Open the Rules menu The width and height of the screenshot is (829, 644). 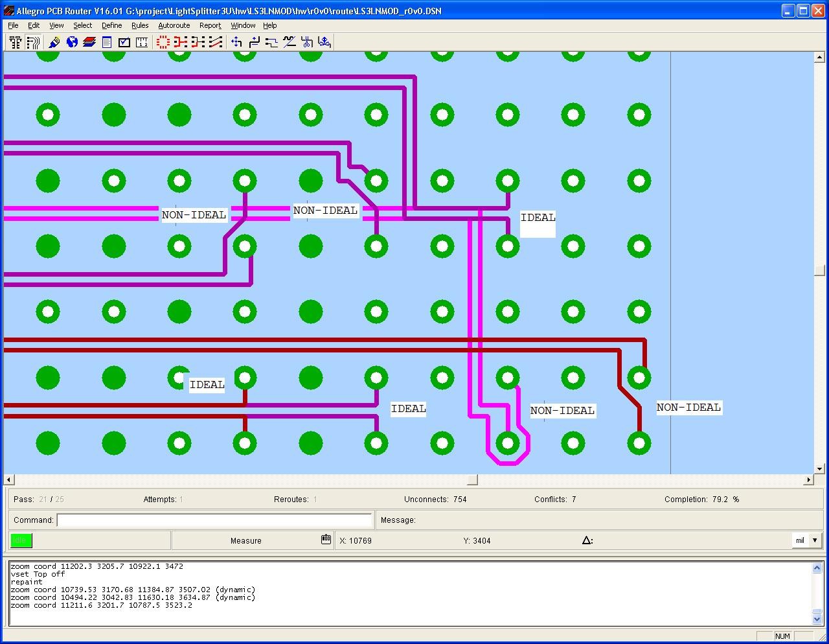pyautogui.click(x=139, y=25)
